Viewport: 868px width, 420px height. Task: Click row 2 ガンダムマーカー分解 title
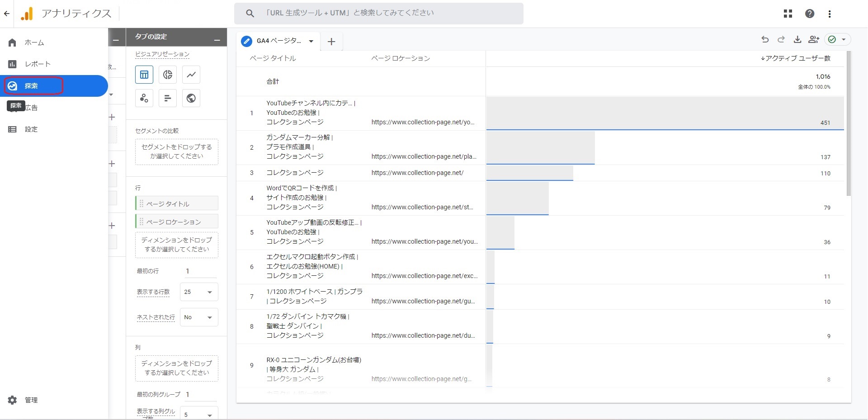[299, 147]
